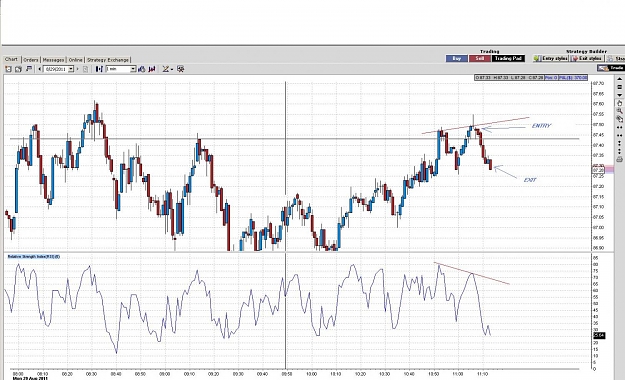
Task: Click the blue P&L value label
Action: 573,77
